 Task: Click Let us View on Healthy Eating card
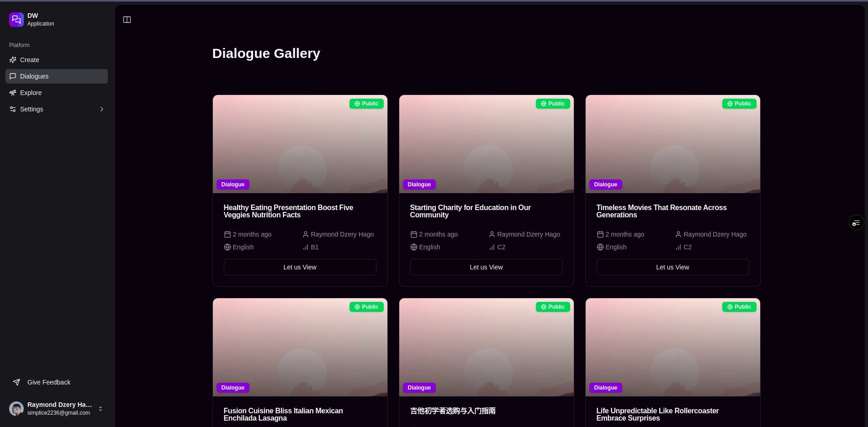[300, 267]
